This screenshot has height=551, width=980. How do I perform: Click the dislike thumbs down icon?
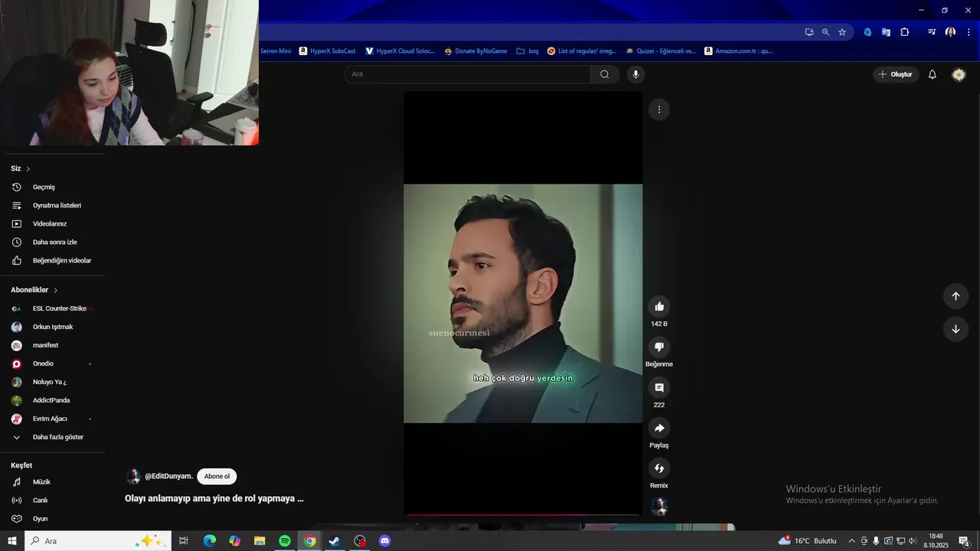(x=659, y=347)
